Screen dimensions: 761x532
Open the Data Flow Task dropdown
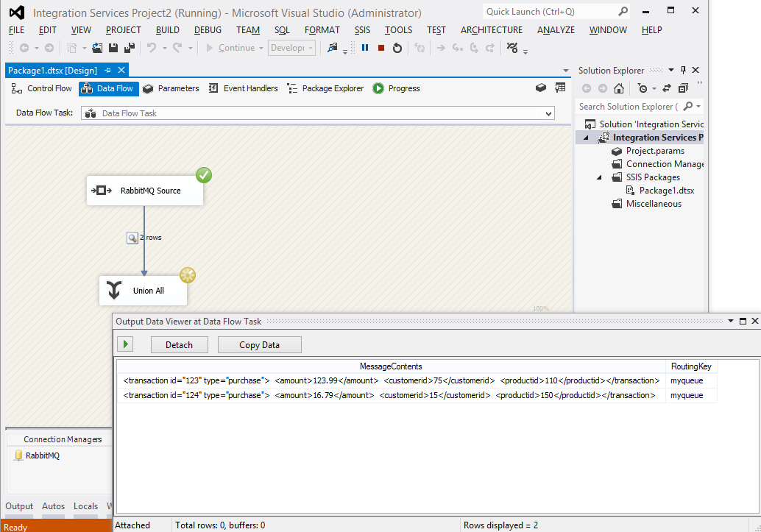coord(548,113)
